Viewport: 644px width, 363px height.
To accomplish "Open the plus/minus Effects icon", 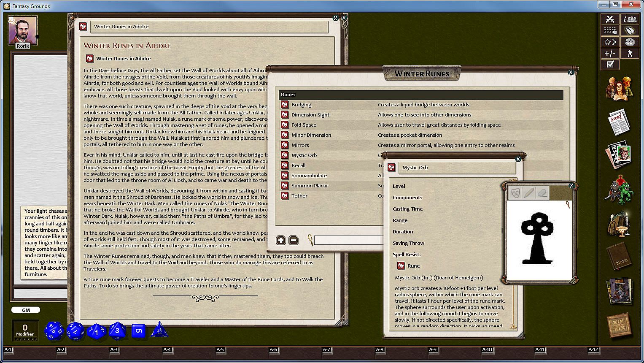I will (x=610, y=53).
